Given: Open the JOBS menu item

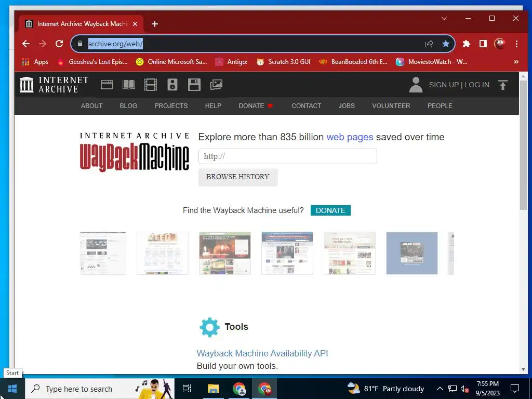Looking at the screenshot, I should pyautogui.click(x=347, y=106).
